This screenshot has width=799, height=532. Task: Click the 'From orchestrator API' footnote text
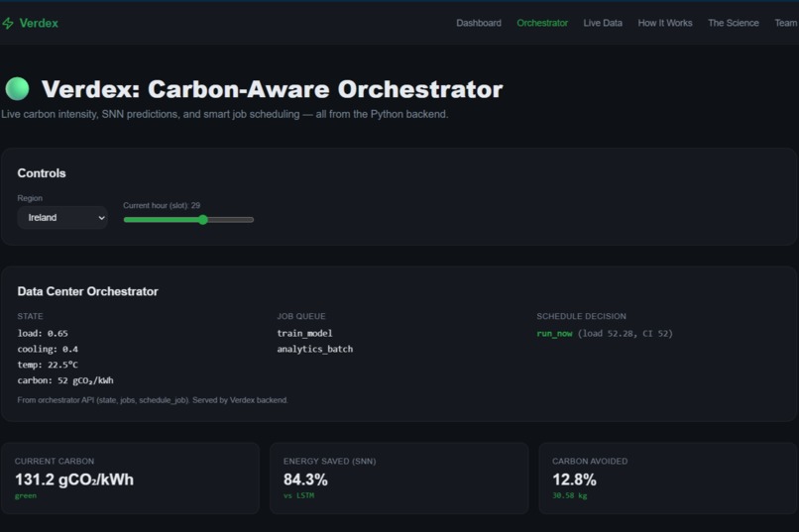(153, 400)
